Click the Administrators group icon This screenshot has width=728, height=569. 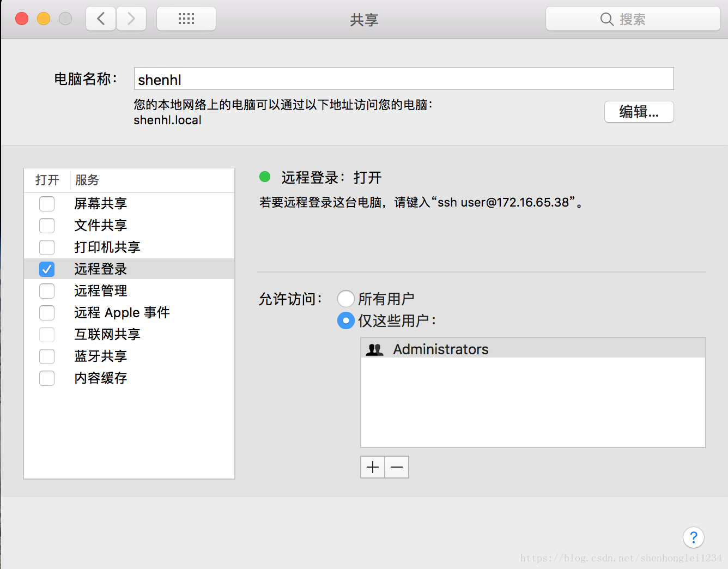pyautogui.click(x=375, y=349)
